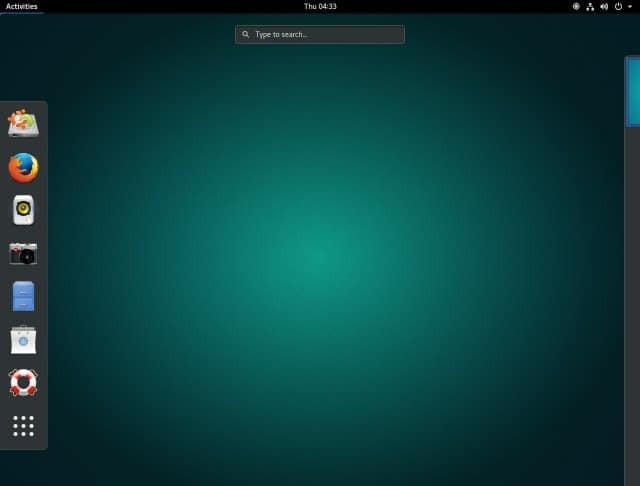640x486 pixels.
Task: Open the clock Thu 04:33 menu
Action: click(320, 7)
